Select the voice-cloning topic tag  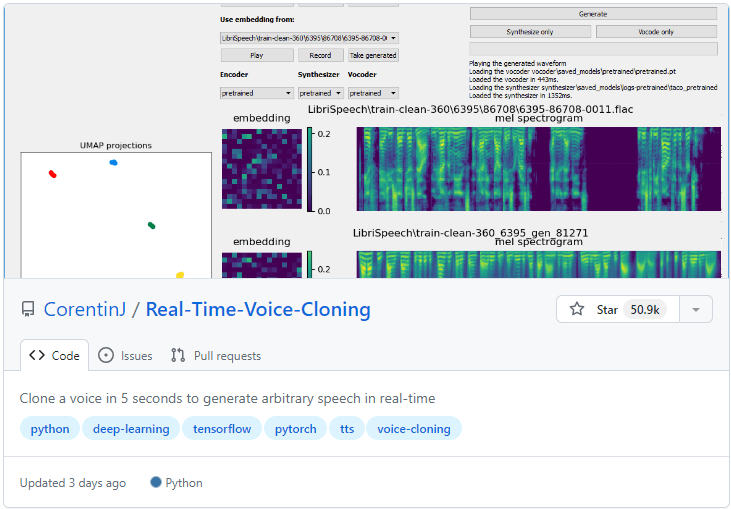(x=414, y=428)
